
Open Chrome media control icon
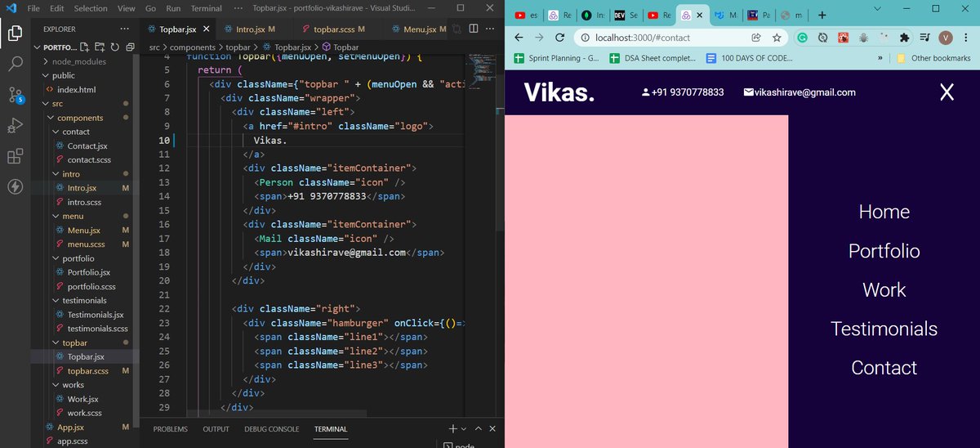pyautogui.click(x=924, y=38)
